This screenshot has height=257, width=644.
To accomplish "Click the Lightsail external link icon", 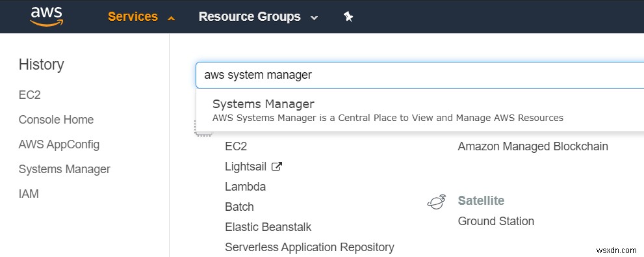I will pyautogui.click(x=277, y=167).
